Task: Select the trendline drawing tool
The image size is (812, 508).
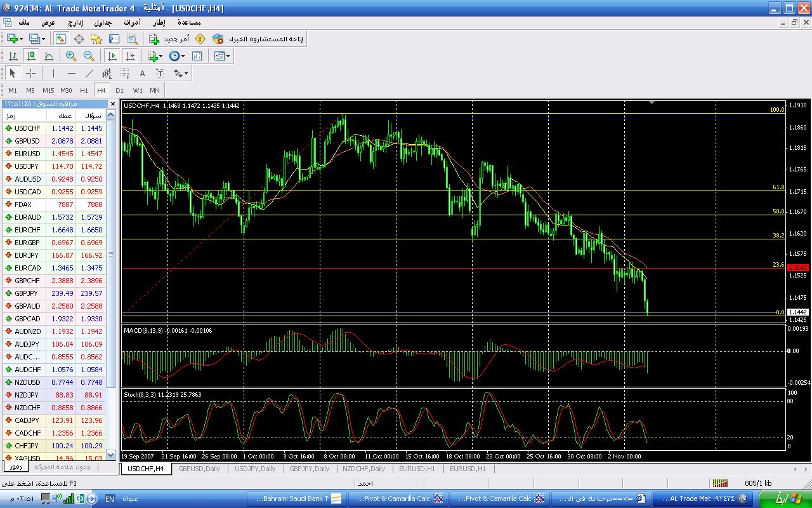Action: [89, 73]
